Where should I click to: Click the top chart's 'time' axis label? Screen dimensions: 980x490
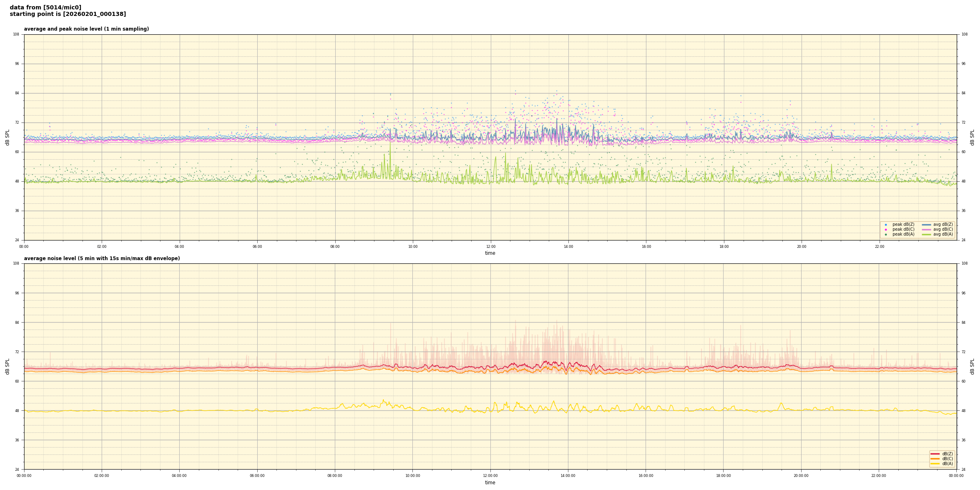pyautogui.click(x=490, y=253)
